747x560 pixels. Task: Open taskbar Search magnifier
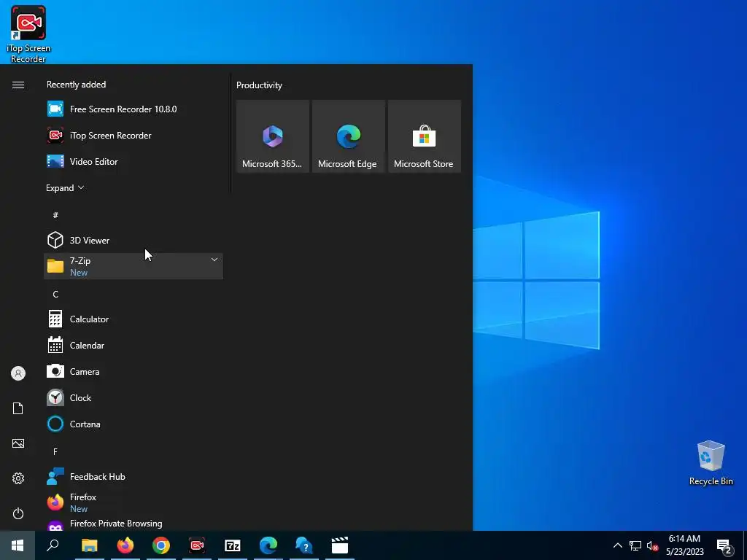click(53, 545)
